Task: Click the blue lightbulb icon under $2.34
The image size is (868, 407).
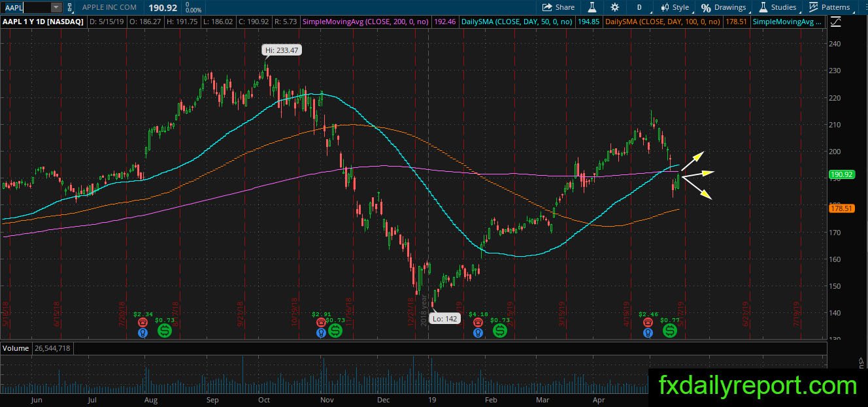Action: pyautogui.click(x=143, y=333)
